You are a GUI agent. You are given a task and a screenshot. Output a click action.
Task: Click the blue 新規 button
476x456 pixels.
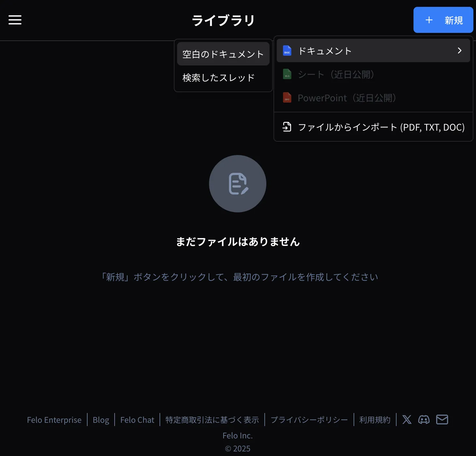click(443, 20)
